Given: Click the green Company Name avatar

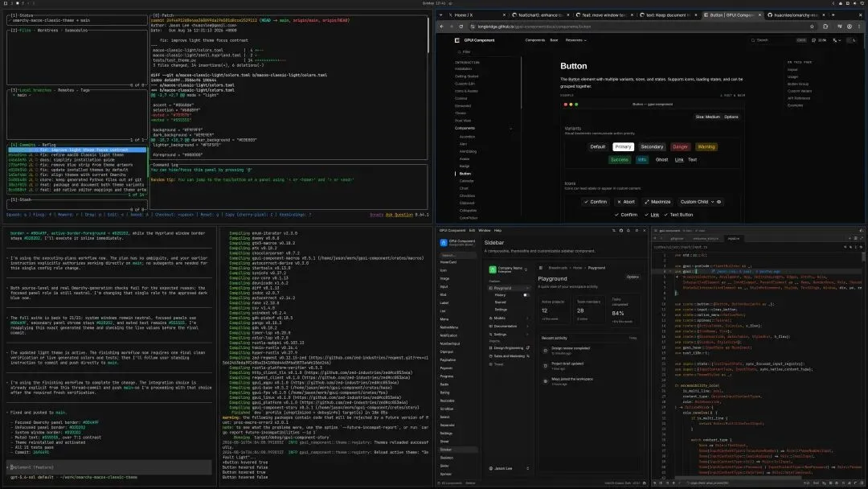Looking at the screenshot, I should [493, 269].
